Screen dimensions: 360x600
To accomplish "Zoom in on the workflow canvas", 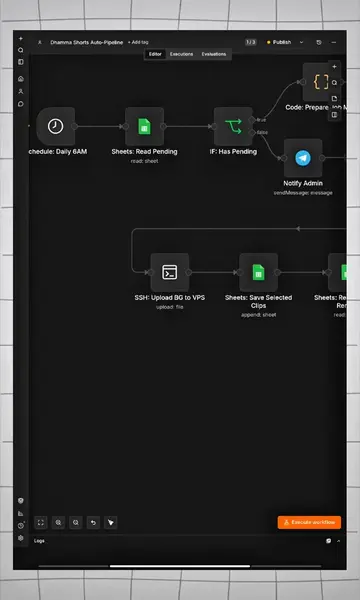I will pyautogui.click(x=58, y=522).
